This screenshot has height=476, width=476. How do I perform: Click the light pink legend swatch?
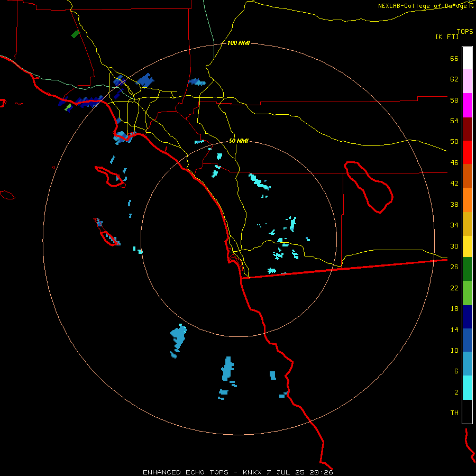coord(467,81)
